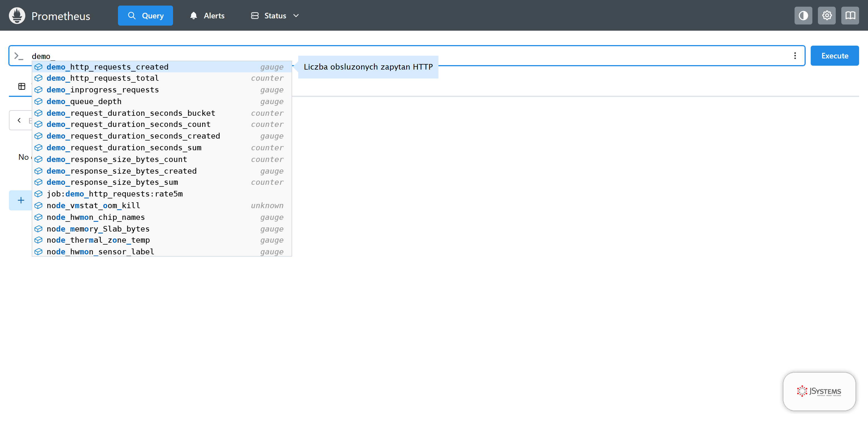Open the Alerts page
This screenshot has width=868, height=423.
(x=207, y=16)
